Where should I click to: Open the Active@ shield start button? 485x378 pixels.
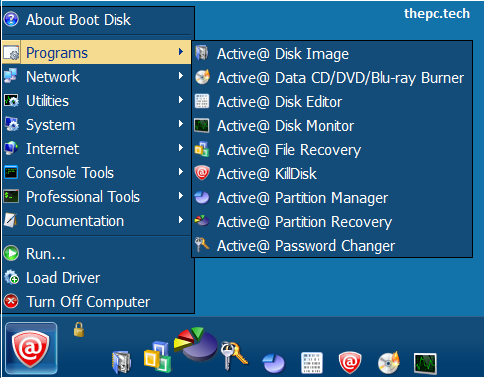pos(31,348)
